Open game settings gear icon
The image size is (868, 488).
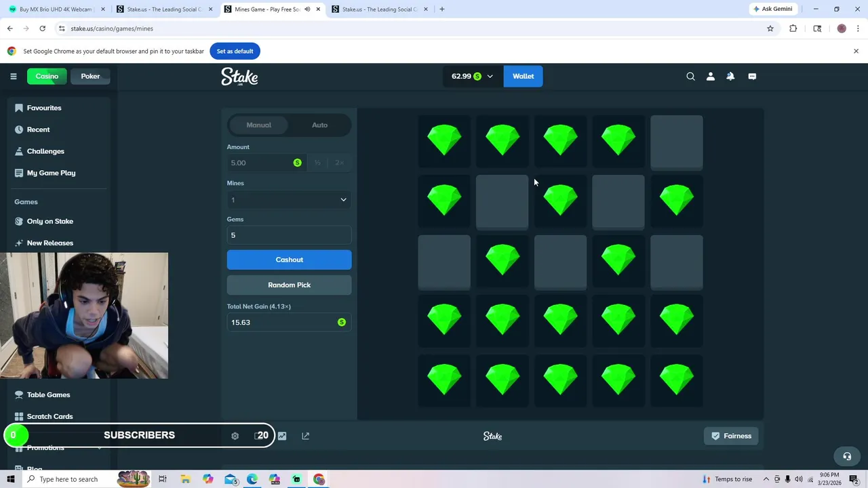[235, 436]
